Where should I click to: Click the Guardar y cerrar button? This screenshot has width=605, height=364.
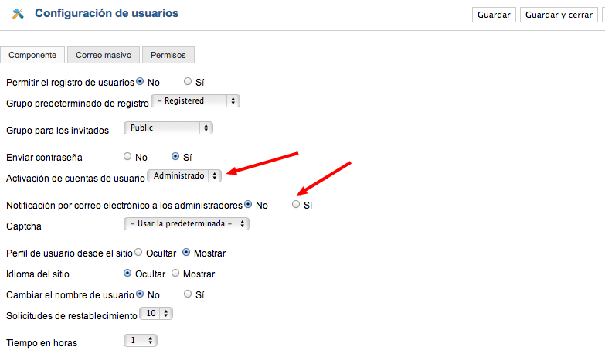click(x=559, y=15)
